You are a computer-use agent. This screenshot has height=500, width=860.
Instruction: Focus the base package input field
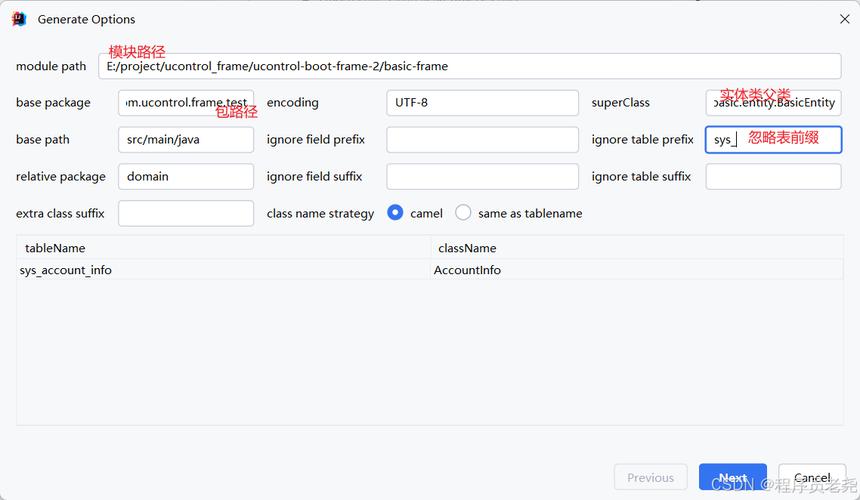(x=186, y=103)
